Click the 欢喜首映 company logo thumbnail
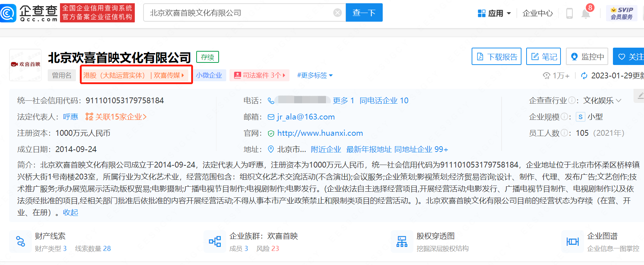 click(25, 65)
